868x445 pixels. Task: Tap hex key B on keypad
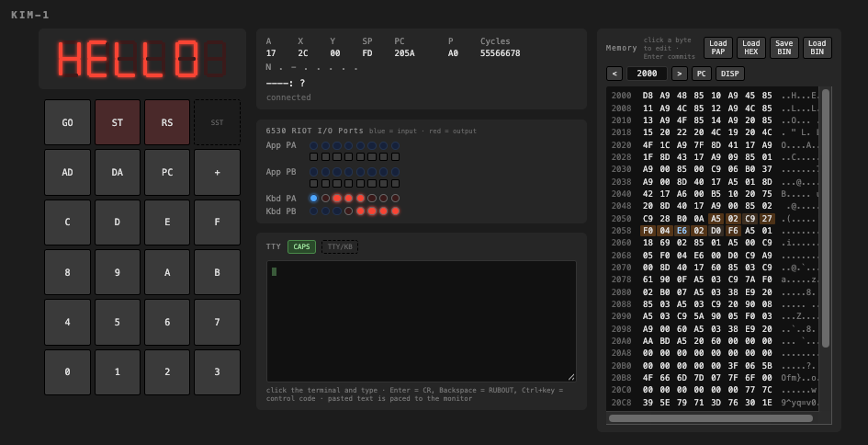coord(217,272)
